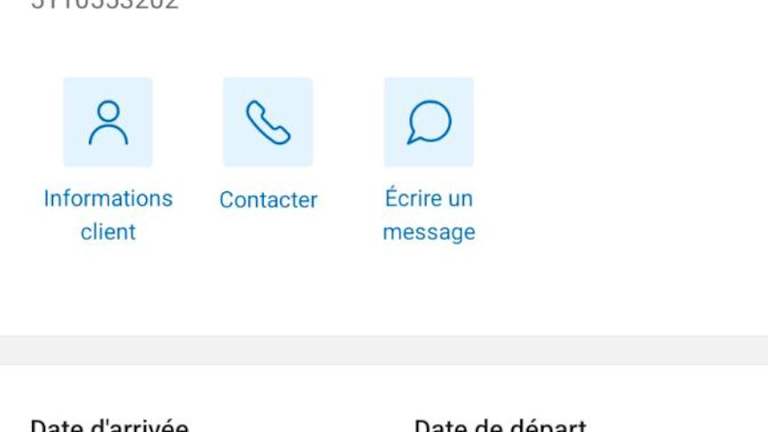Click the words "Écrire un" in third label
This screenshot has height=432, width=768.
429,198
